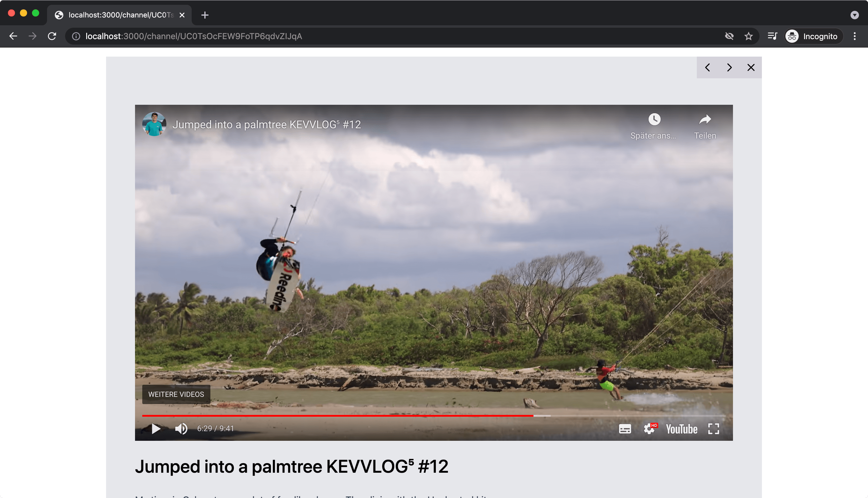Click the browser forward arrow
Screen dimensions: 868x498
(x=33, y=36)
